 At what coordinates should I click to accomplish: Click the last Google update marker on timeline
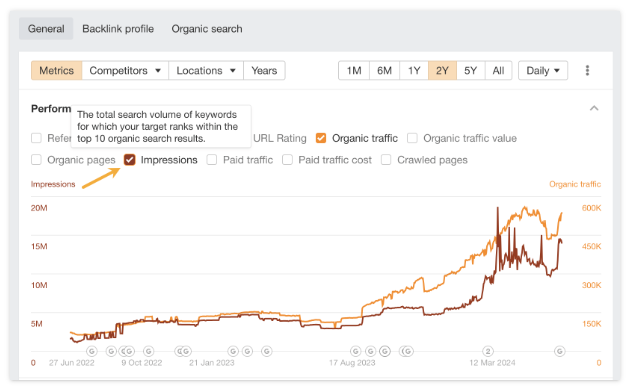pos(559,351)
